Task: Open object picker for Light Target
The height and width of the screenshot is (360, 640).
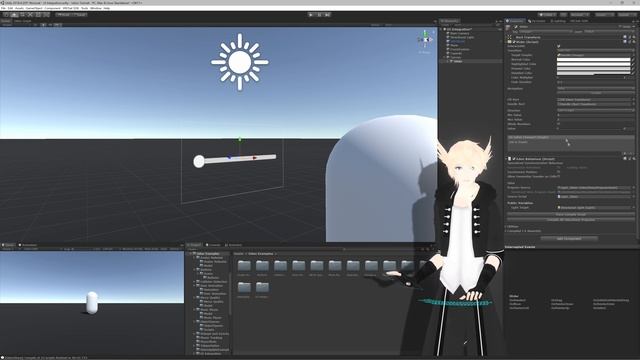Action: (x=633, y=208)
